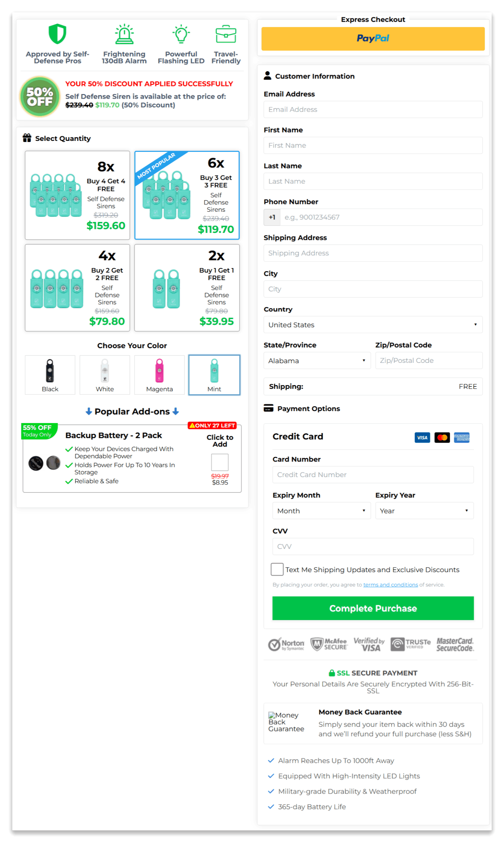Click the 50% OFF discount badge
This screenshot has width=504, height=843.
pos(40,97)
